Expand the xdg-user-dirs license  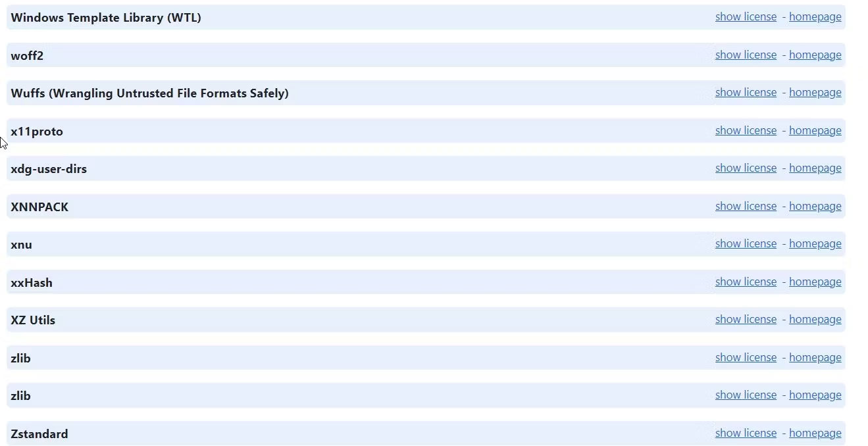point(746,168)
